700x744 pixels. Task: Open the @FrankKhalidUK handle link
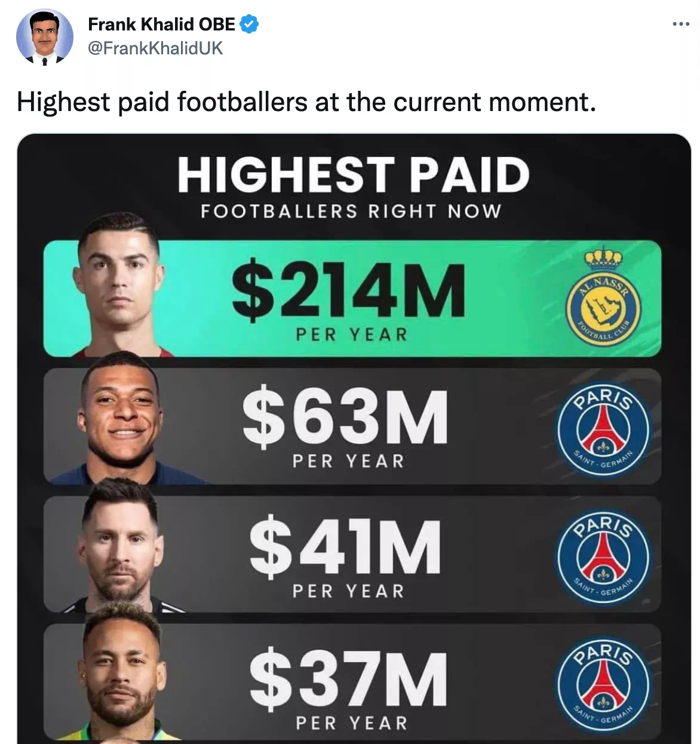pos(155,48)
